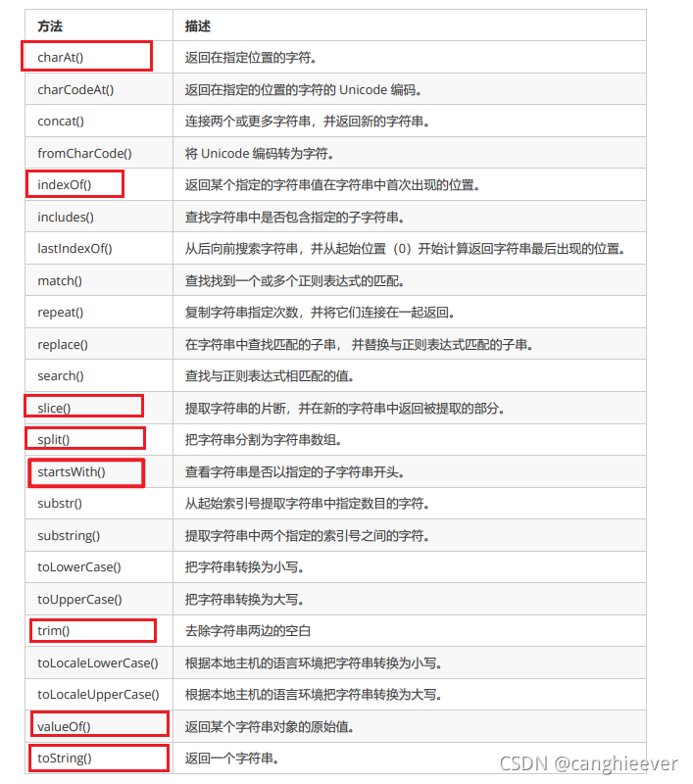Viewport: 693px width, 784px height.
Task: Select description 查找找到一个或多个正则表达式的匹配
Action: [x=294, y=281]
